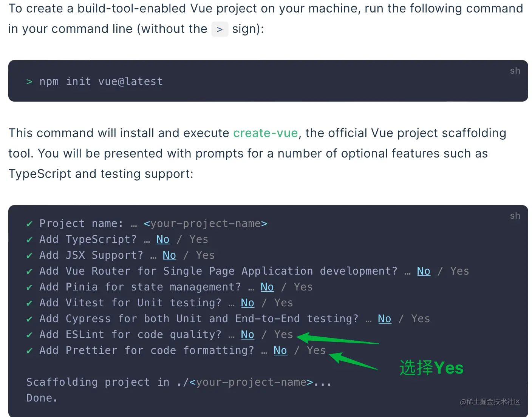The height and width of the screenshot is (417, 532).
Task: Click the green checkmark beside Project name
Action: tap(29, 224)
